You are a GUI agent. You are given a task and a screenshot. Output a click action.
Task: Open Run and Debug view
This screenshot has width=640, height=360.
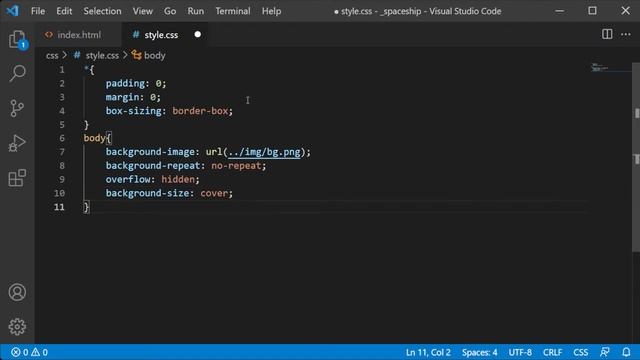click(17, 143)
